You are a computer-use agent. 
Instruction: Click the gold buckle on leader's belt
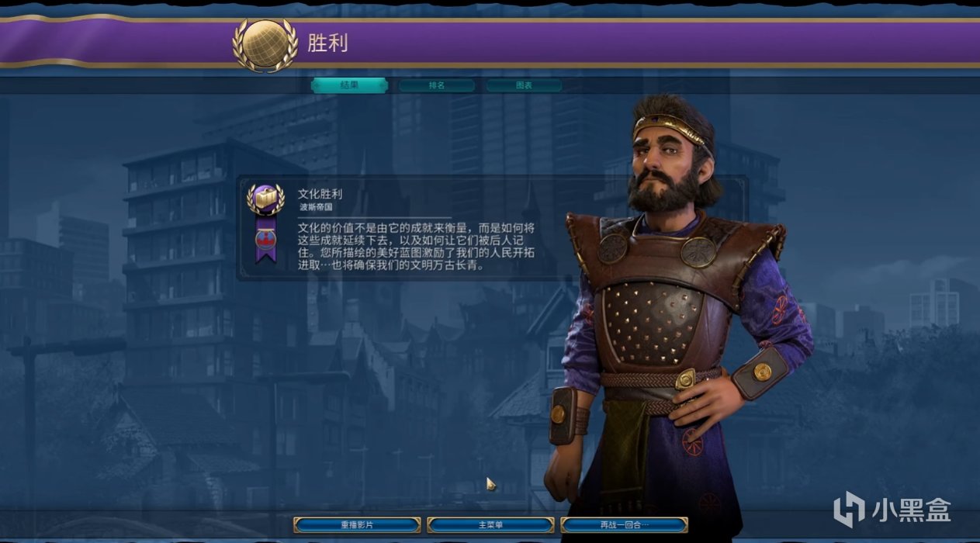tap(685, 379)
